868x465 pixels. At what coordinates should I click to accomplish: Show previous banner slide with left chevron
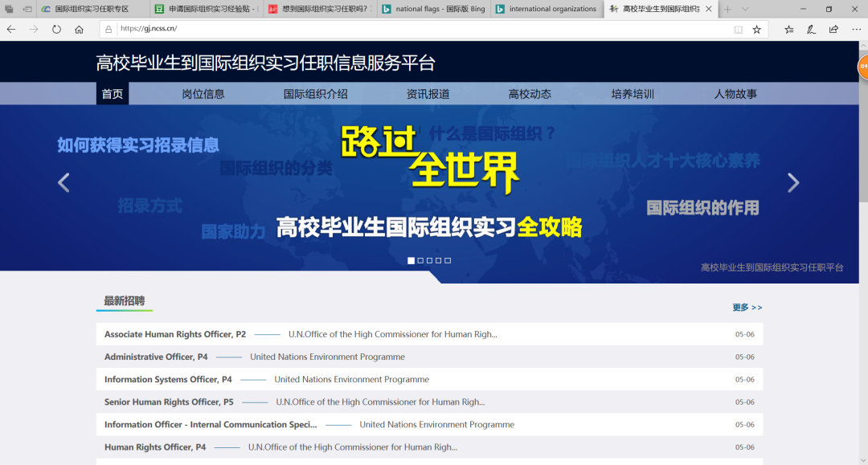pyautogui.click(x=63, y=183)
